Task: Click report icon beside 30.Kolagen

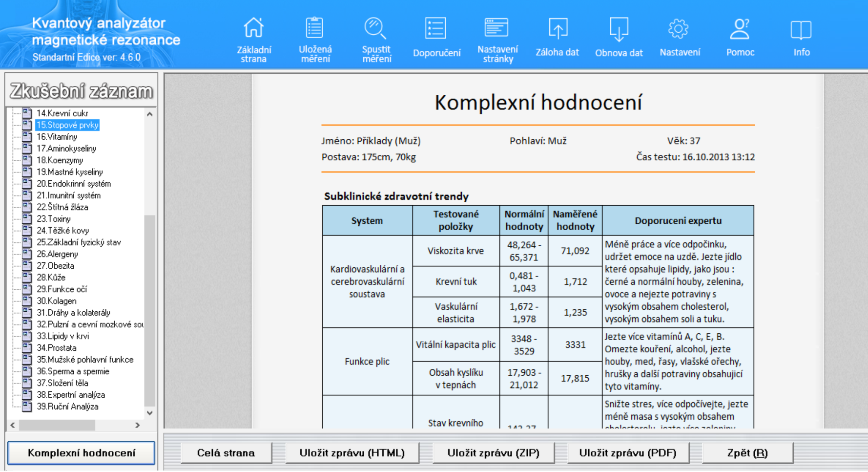Action: coord(27,301)
